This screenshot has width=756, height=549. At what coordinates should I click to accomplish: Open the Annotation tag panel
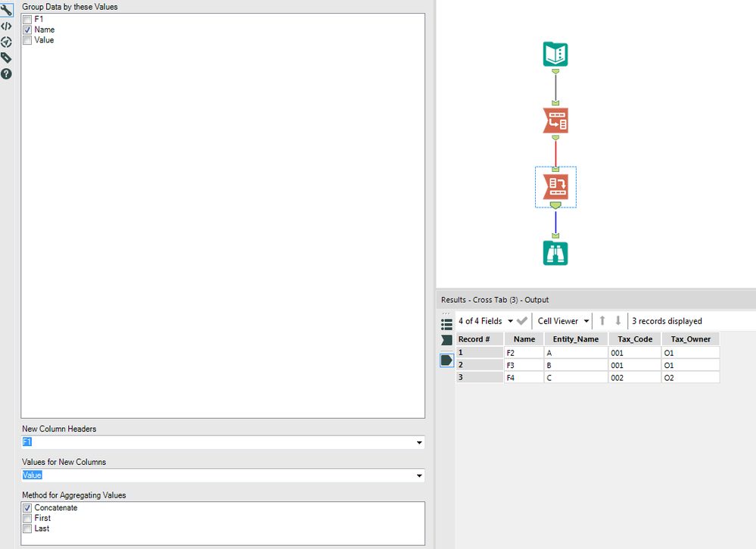(x=7, y=58)
